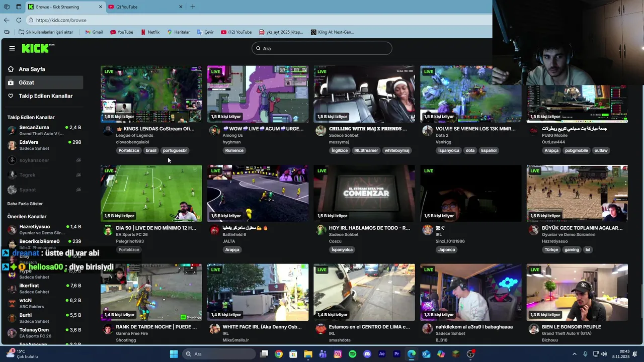
Task: Launch Chrome from the taskbar
Action: tap(279, 354)
